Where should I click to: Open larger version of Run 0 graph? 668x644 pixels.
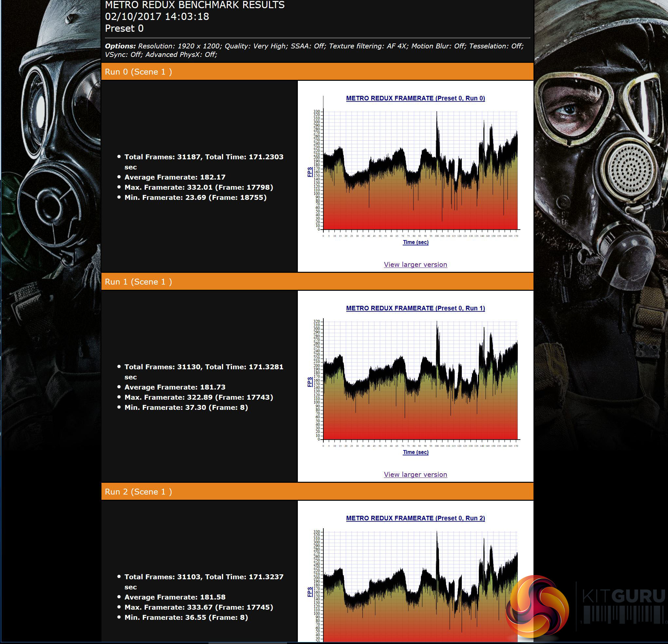point(415,265)
